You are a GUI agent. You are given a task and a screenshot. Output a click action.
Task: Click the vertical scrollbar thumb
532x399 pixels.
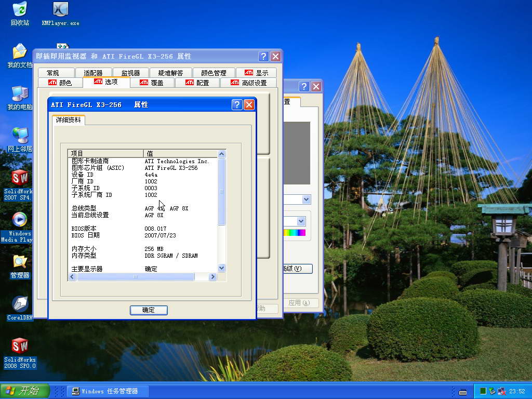click(221, 192)
